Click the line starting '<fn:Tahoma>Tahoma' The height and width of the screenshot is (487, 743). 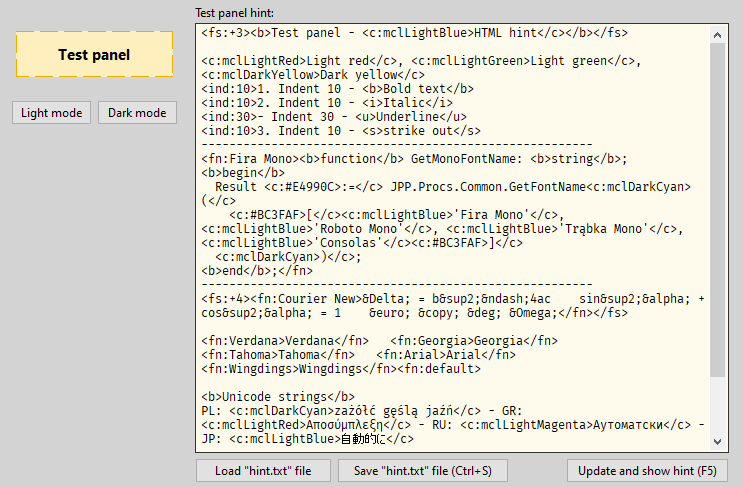click(359, 354)
